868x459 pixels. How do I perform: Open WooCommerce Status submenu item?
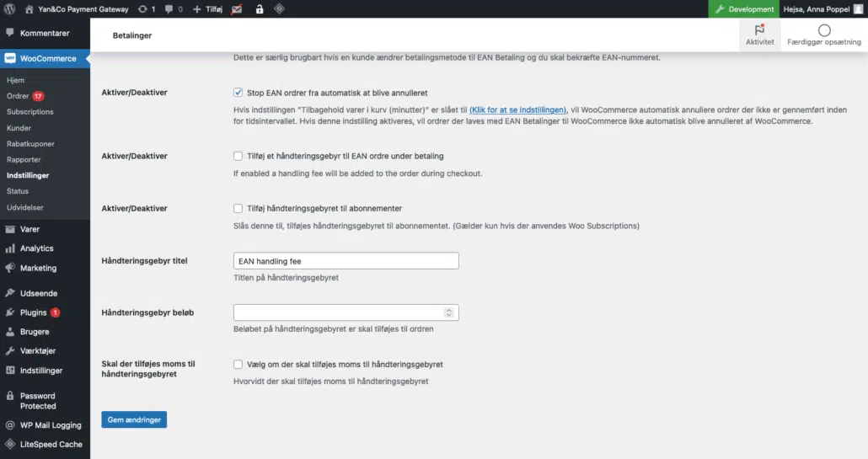18,191
